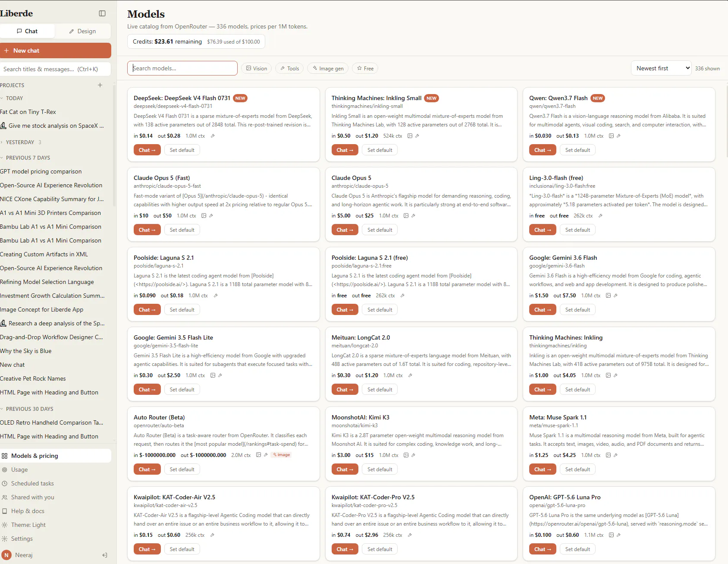Open Shared with you
Viewport: 728px width, 564px height.
pos(55,497)
